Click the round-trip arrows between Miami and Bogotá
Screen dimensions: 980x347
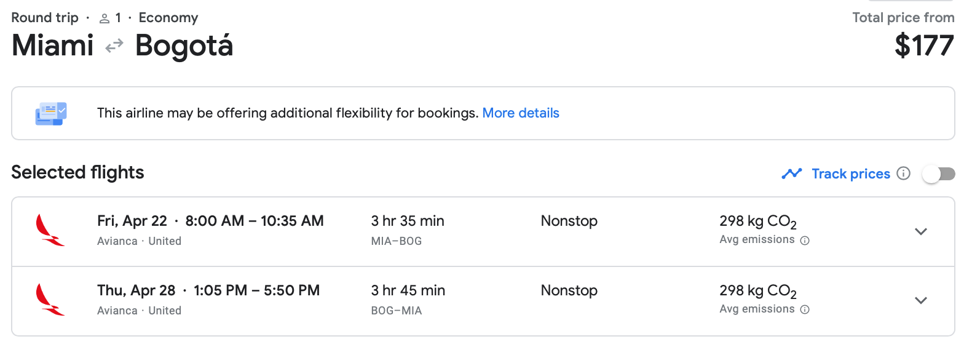(114, 46)
